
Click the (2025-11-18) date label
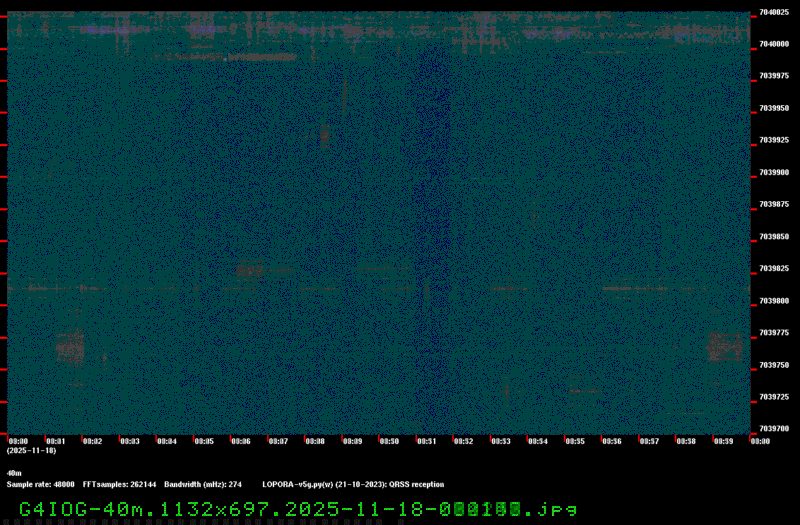(31, 451)
